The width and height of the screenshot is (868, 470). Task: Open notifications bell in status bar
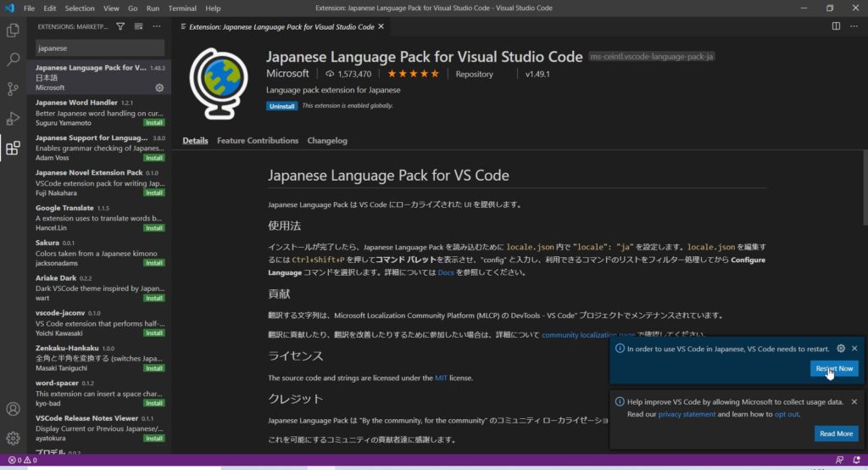(857, 460)
